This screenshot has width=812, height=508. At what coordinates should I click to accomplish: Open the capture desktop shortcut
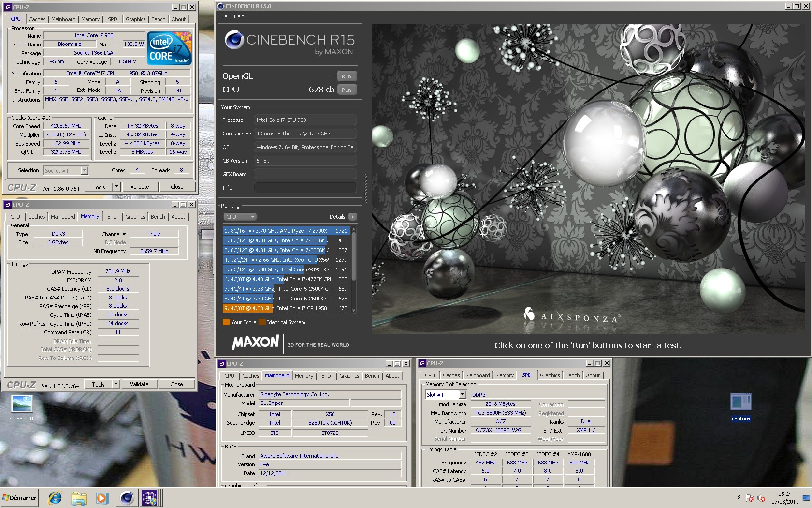(x=740, y=407)
